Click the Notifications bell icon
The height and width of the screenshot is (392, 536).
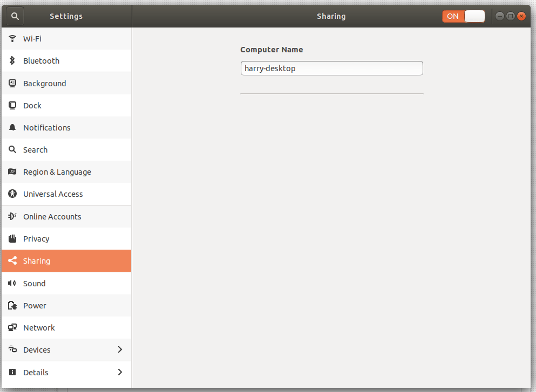[x=12, y=128]
